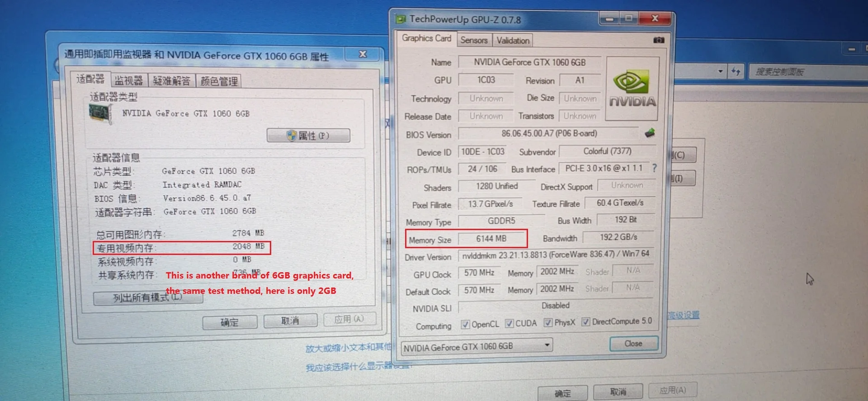Click the Device ID 10DE - 1C03 field

click(x=482, y=152)
